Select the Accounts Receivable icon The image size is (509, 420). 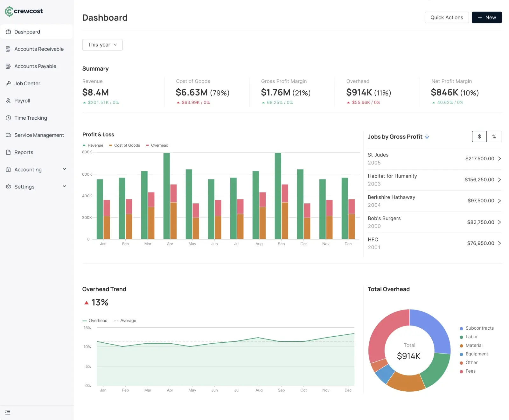[8, 49]
